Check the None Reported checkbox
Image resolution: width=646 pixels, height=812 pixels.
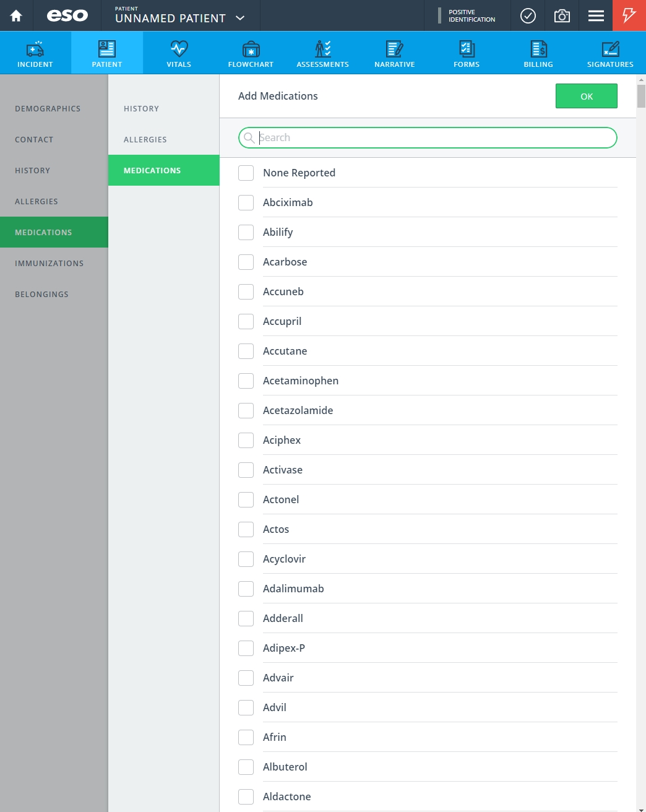tap(246, 173)
